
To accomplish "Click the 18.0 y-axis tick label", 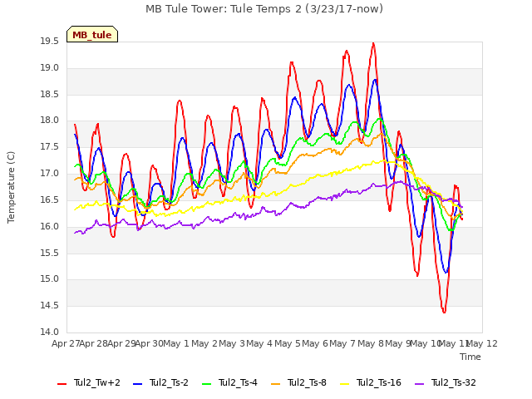I will [50, 121].
